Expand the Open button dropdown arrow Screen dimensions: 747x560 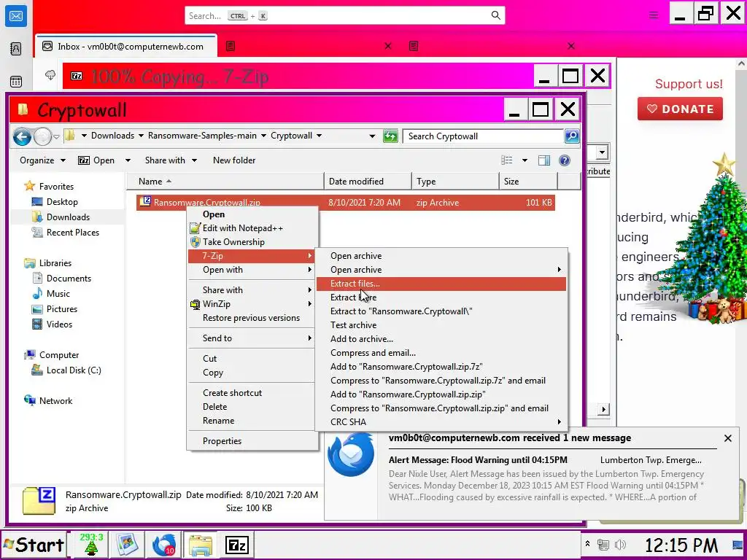(128, 160)
